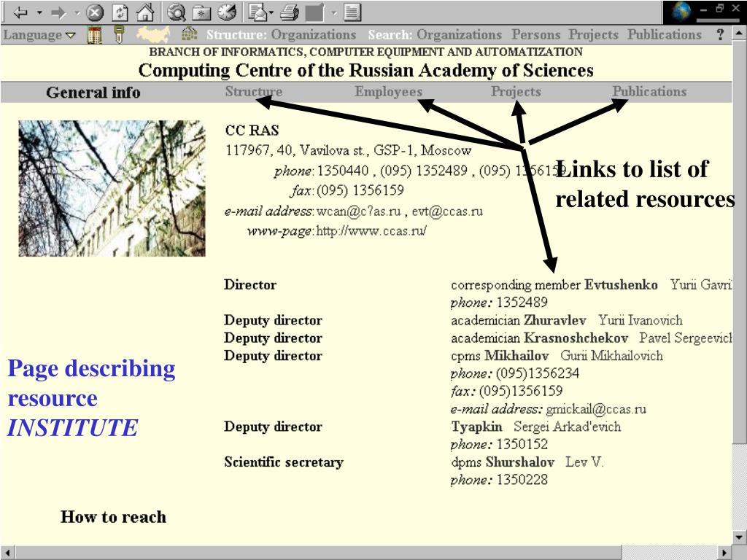Screen dimensions: 747x560
Task: Click the Director role label
Action: [250, 285]
